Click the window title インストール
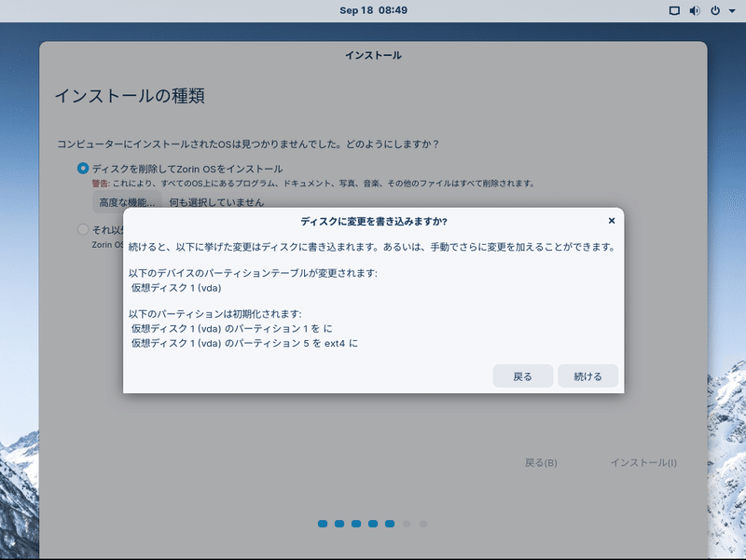746x560 pixels. 373,55
